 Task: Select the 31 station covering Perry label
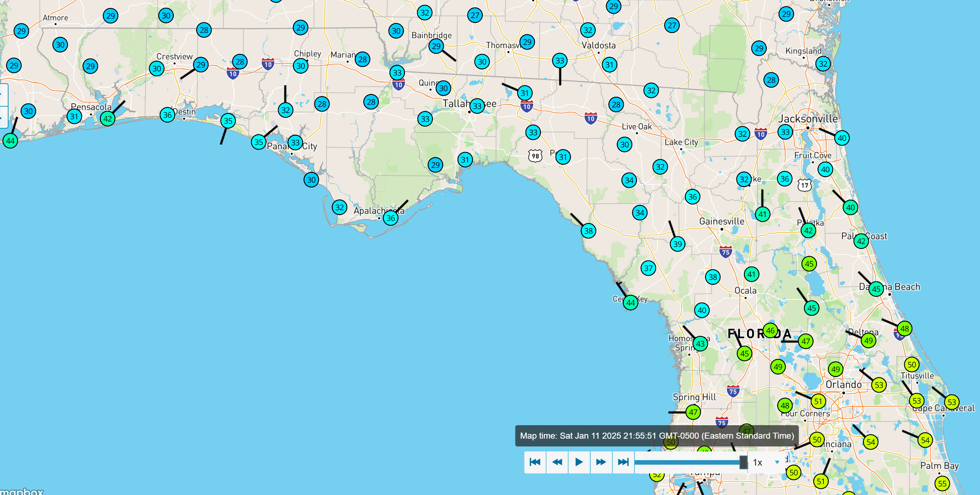pyautogui.click(x=563, y=157)
